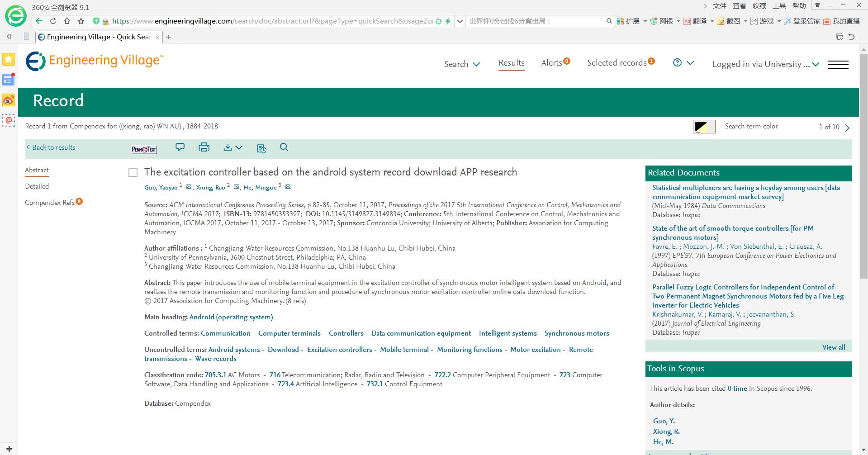Viewport: 868px width, 455px height.
Task: Click the Synchronous motors controlled term link
Action: (577, 333)
